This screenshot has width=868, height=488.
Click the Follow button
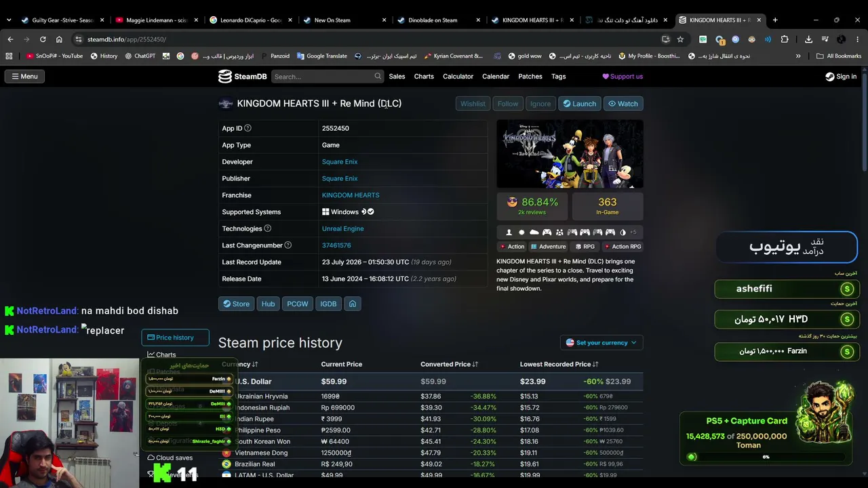click(x=507, y=104)
